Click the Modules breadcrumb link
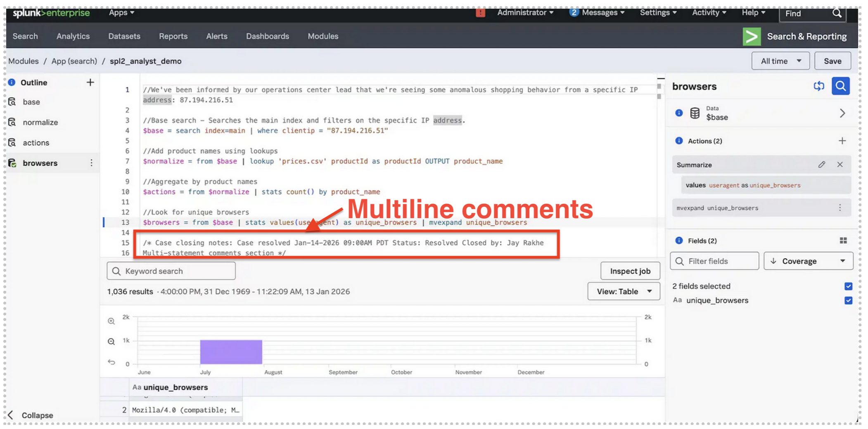868x429 pixels. tap(24, 61)
